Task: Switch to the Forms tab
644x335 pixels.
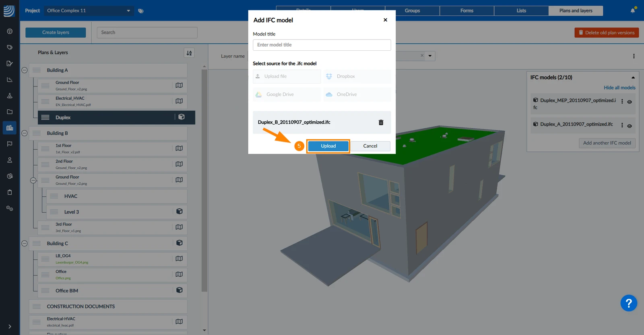Action: (467, 11)
